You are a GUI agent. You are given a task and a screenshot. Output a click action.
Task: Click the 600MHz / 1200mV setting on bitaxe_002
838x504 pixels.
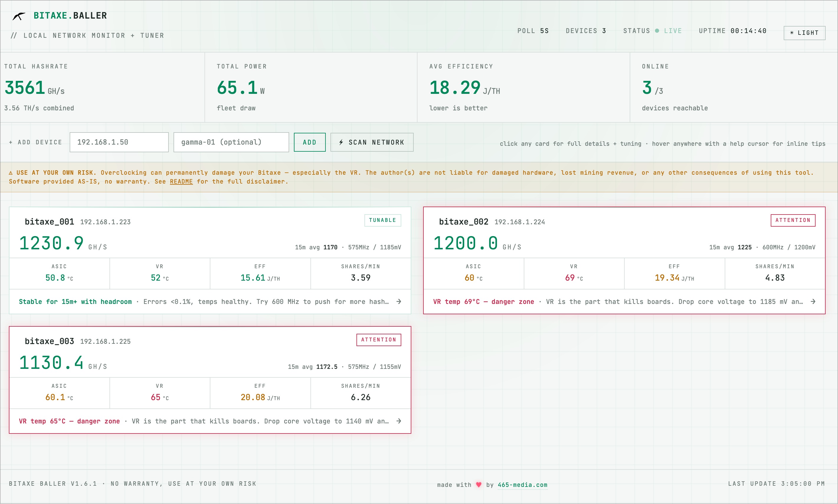coord(789,247)
